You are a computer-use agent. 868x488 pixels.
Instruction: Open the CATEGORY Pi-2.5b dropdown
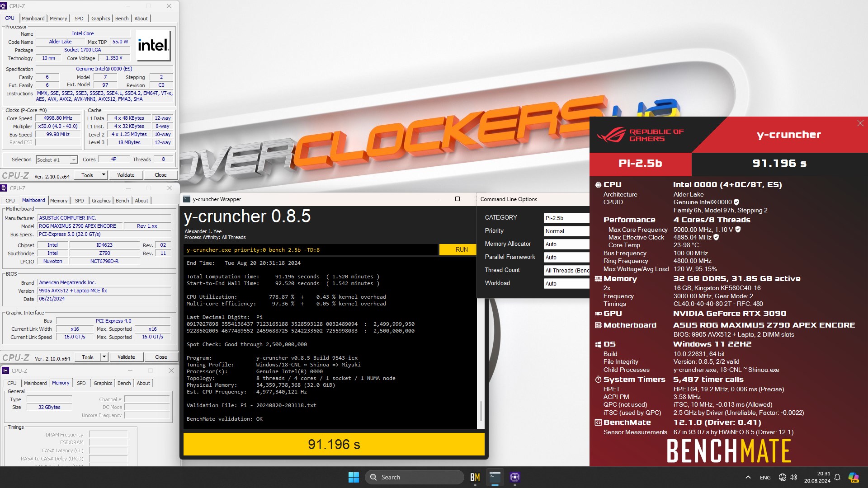[566, 218]
